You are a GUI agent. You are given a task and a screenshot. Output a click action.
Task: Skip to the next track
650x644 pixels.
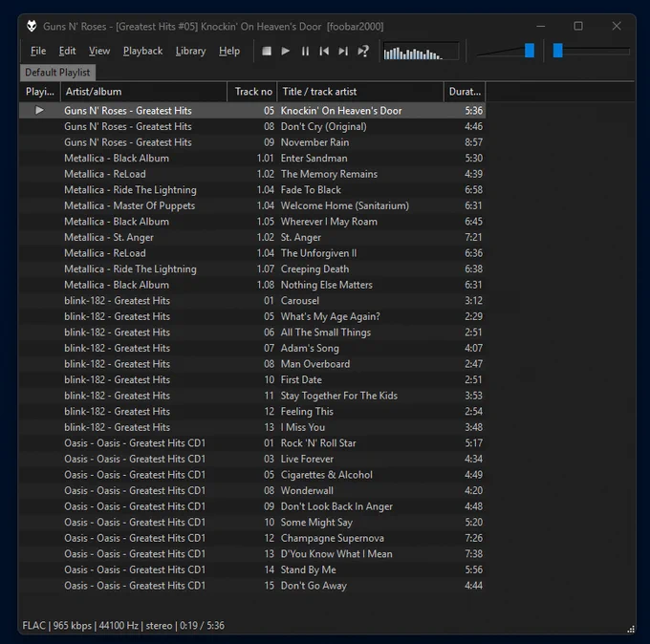[343, 51]
